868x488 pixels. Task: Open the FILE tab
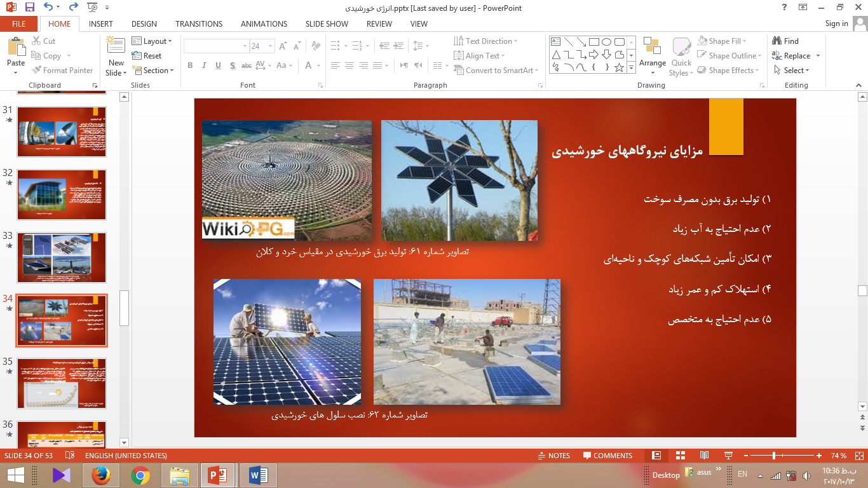(19, 24)
